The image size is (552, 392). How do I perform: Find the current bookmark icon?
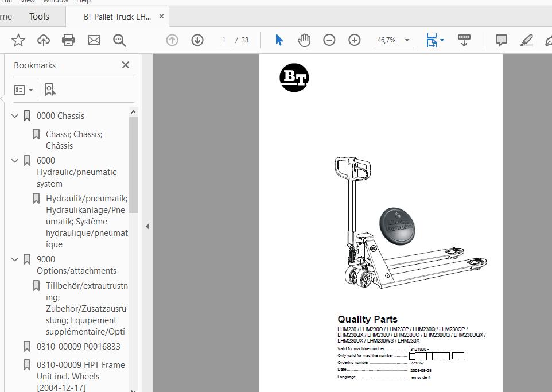50,90
